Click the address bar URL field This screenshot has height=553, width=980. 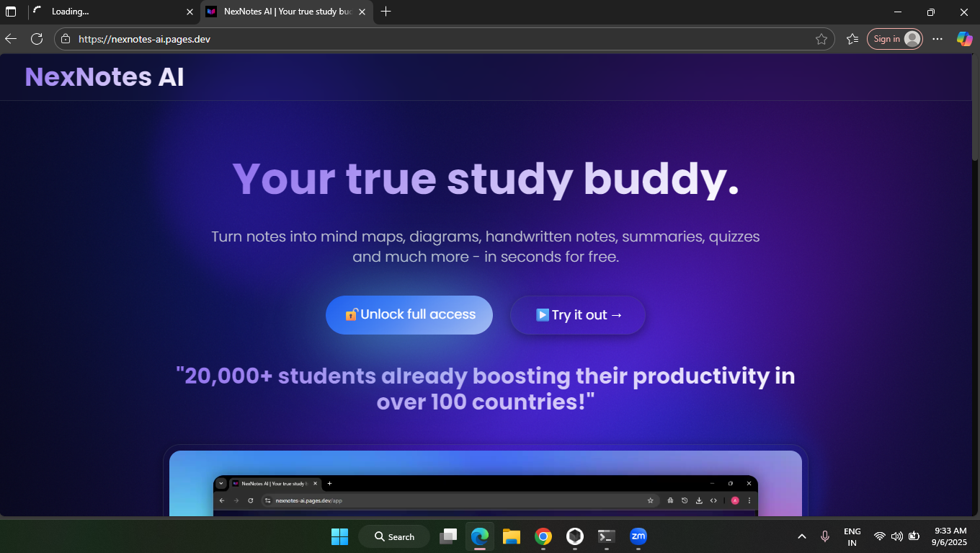pyautogui.click(x=444, y=39)
